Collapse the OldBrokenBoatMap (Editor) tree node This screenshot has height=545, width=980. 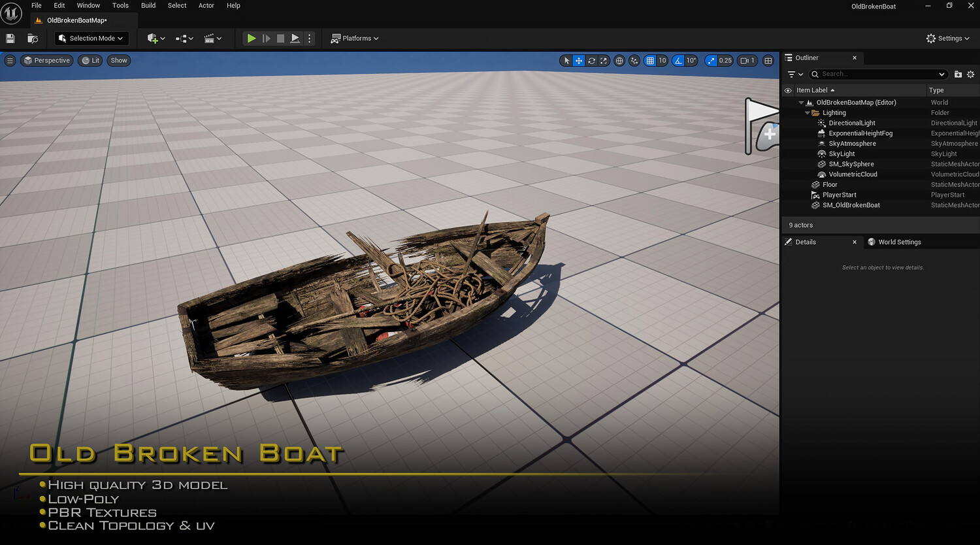pyautogui.click(x=801, y=103)
